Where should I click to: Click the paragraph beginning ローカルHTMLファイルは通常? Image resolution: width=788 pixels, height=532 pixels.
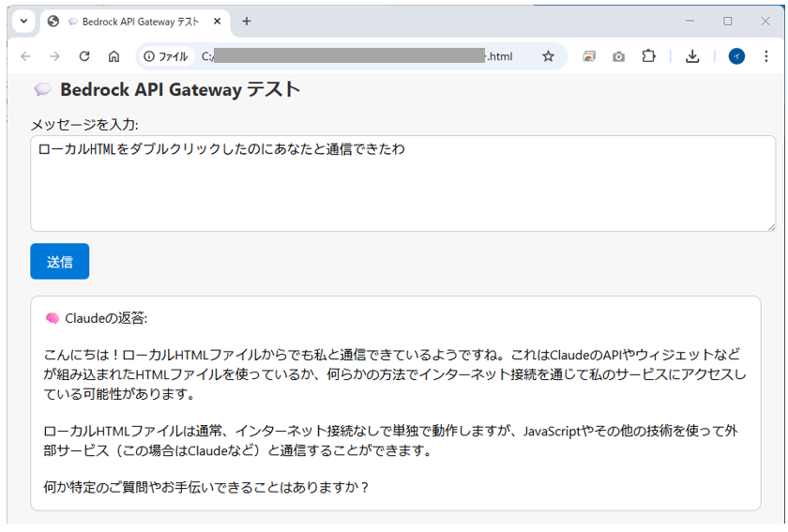tap(390, 440)
